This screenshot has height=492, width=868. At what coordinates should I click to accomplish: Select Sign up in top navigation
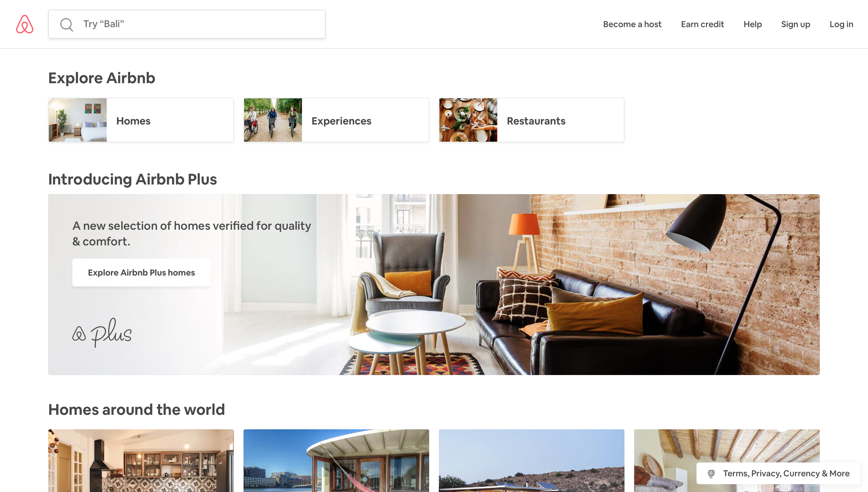[x=795, y=24]
